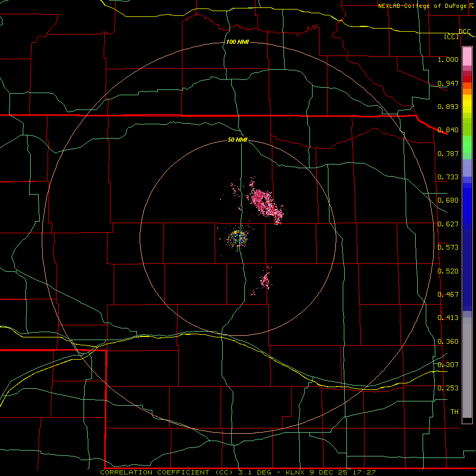This screenshot has width=476, height=476.
Task: Click the 9 DEC 25 date text
Action: [x=328, y=472]
